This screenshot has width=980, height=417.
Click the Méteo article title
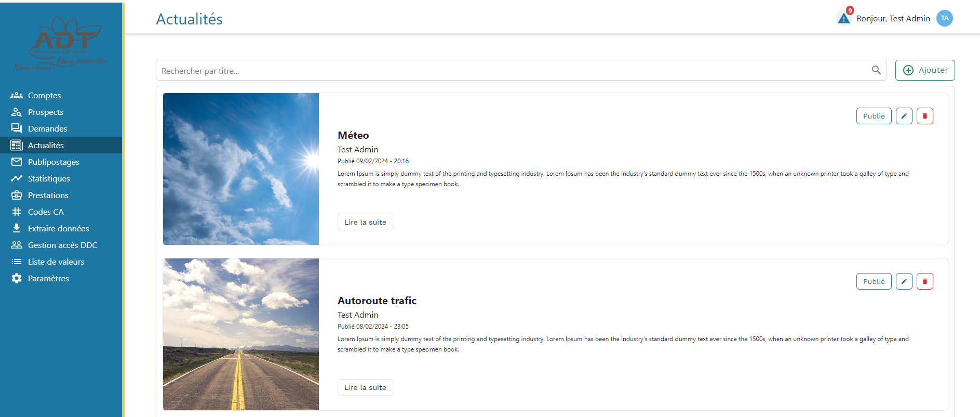click(353, 135)
